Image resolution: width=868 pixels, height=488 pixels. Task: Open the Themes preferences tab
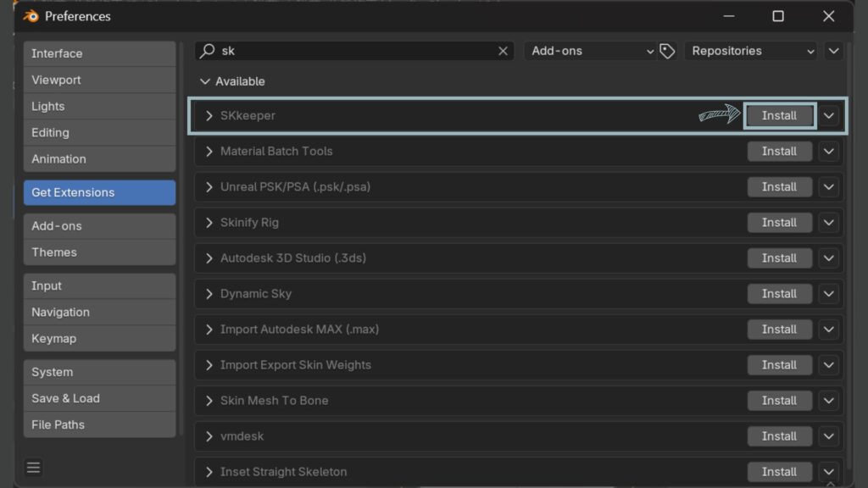pyautogui.click(x=100, y=252)
